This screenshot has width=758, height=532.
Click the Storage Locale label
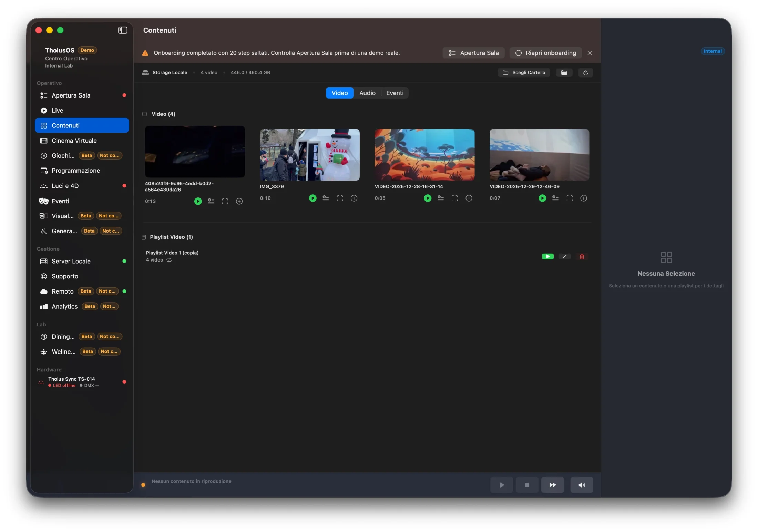(x=170, y=73)
